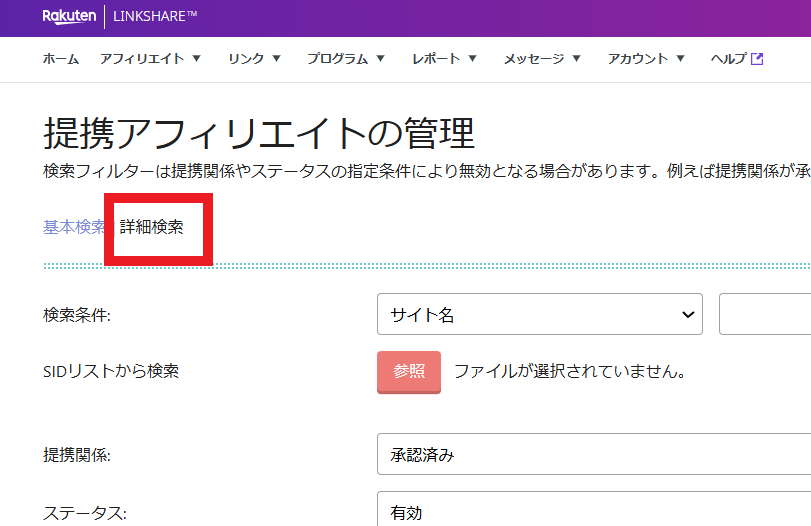Select the 詳細検索 tab
Image resolution: width=811 pixels, height=526 pixels.
pyautogui.click(x=152, y=226)
